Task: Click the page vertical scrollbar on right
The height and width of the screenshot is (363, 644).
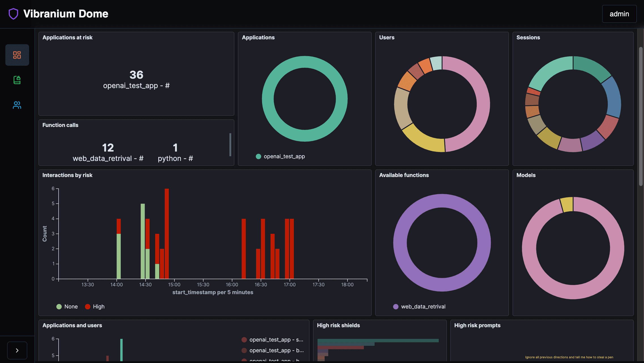Action: (x=641, y=116)
